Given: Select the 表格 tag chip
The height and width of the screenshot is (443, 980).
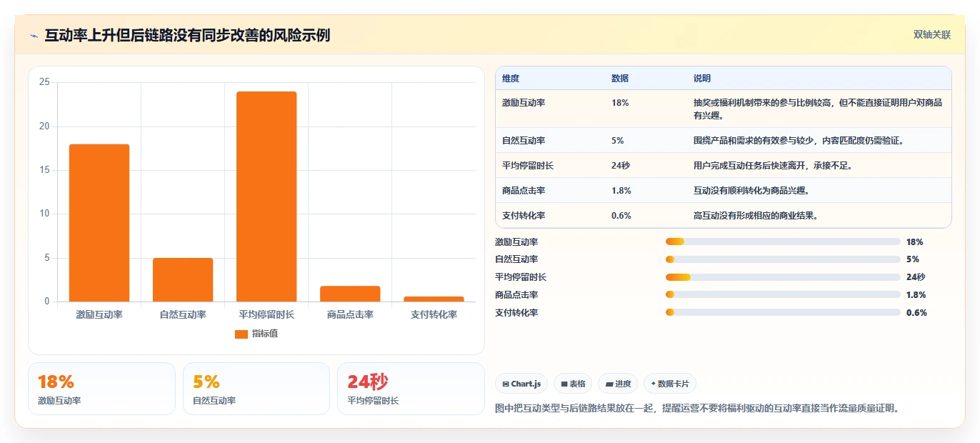Looking at the screenshot, I should (573, 384).
